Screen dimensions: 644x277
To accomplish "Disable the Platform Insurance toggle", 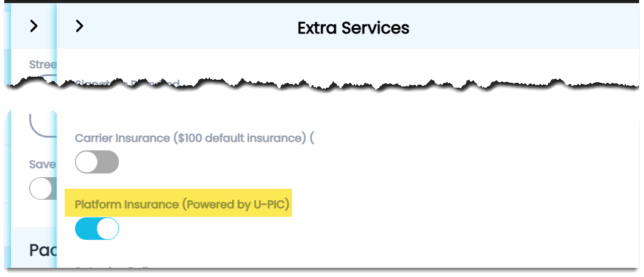I will click(x=96, y=229).
